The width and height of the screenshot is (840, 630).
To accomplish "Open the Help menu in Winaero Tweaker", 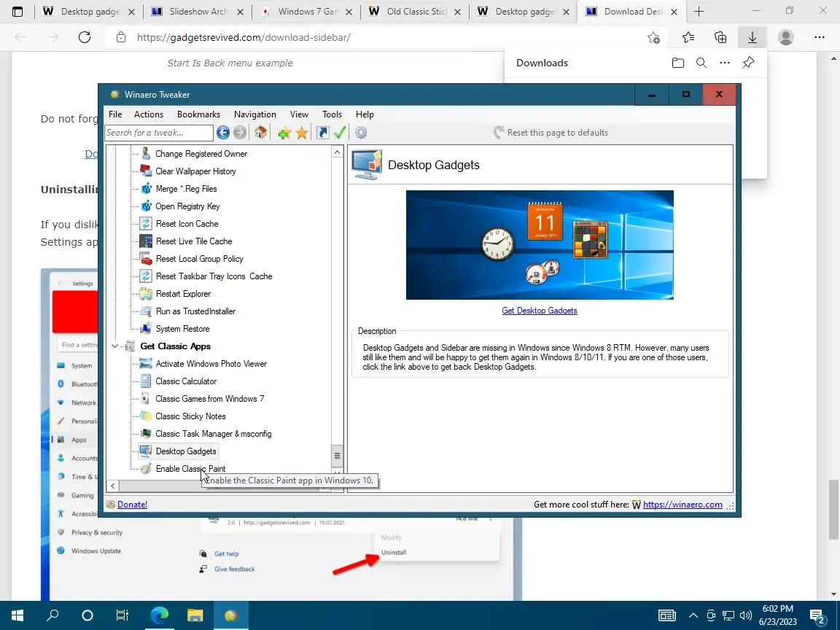I will [365, 114].
